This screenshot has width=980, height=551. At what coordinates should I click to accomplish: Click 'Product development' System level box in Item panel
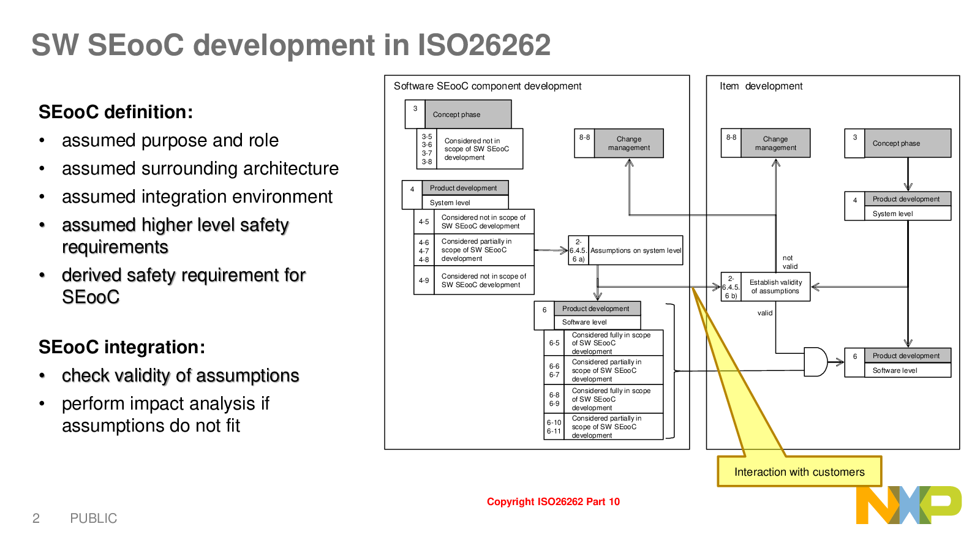[898, 206]
